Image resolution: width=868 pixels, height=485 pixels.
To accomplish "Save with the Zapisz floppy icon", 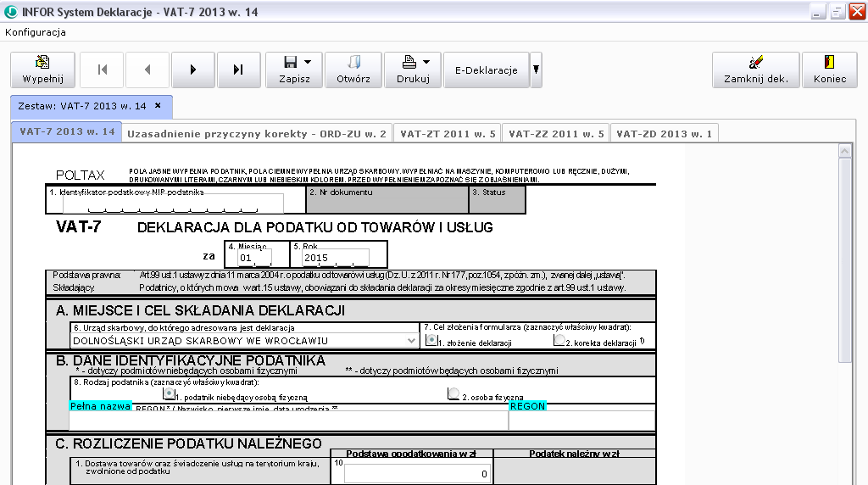I will [x=291, y=62].
